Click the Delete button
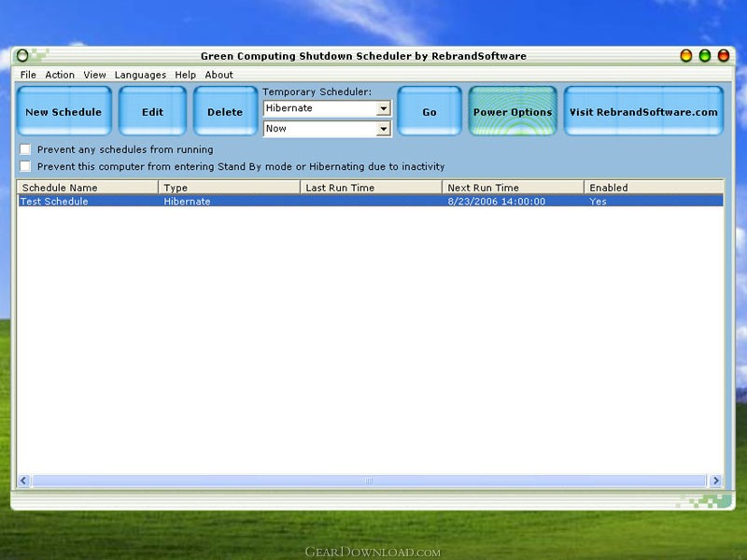Image resolution: width=747 pixels, height=560 pixels. click(225, 111)
